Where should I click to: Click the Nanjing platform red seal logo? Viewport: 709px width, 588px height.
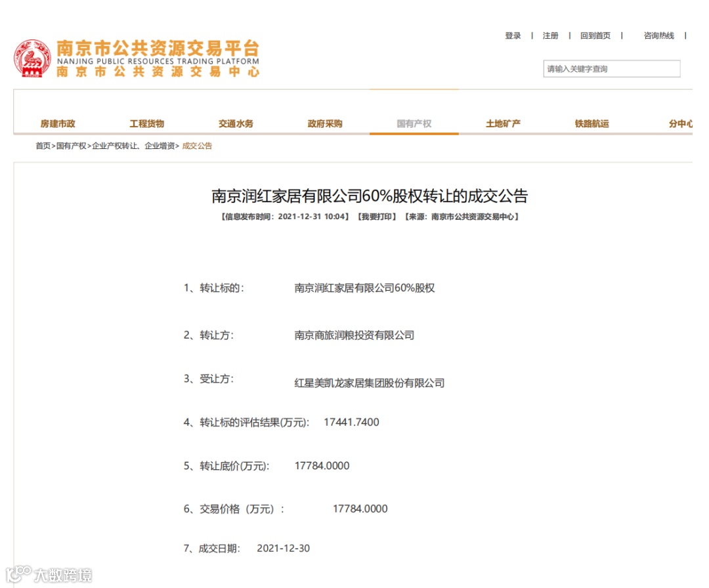point(32,58)
